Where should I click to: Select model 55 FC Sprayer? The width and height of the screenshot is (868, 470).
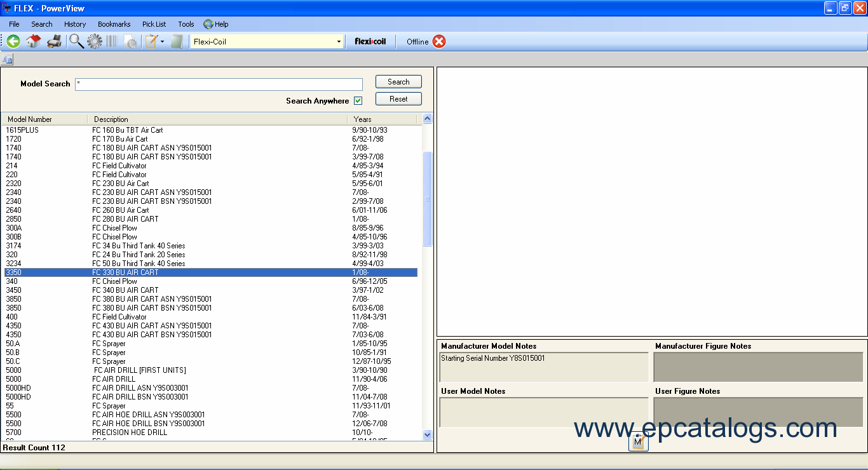pyautogui.click(x=211, y=406)
